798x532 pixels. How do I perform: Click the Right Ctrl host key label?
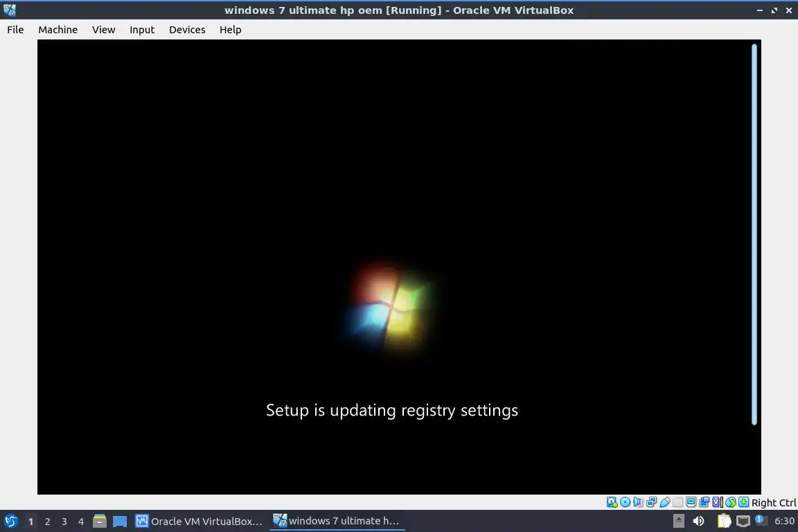click(774, 503)
